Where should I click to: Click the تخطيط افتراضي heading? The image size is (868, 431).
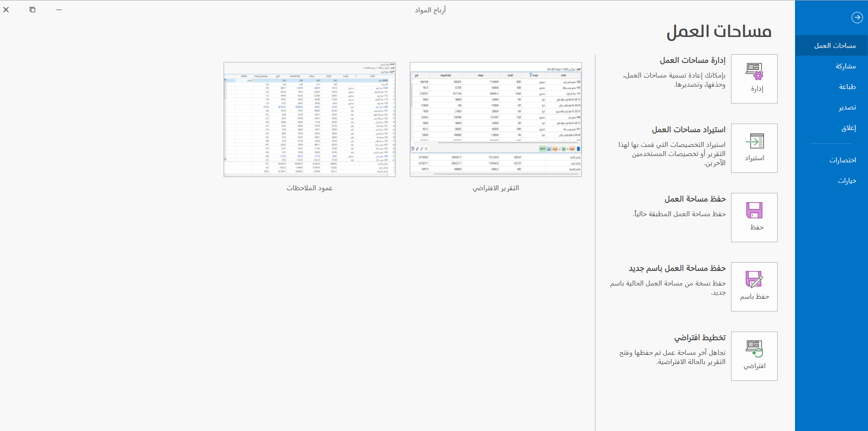pos(700,338)
